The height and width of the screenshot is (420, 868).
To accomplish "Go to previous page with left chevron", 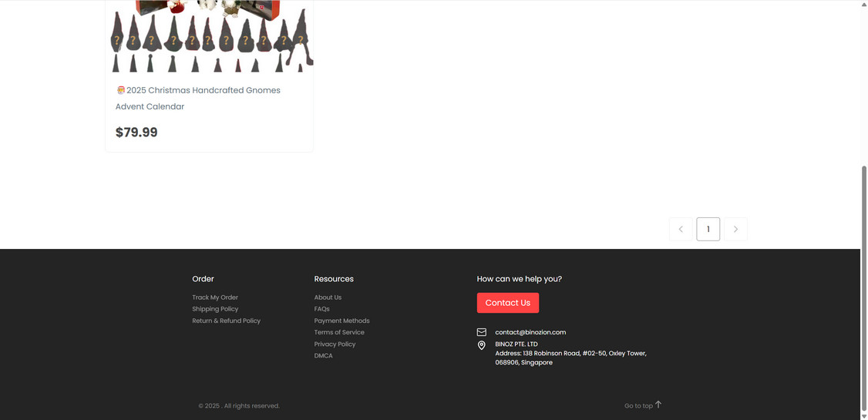I will (x=681, y=229).
